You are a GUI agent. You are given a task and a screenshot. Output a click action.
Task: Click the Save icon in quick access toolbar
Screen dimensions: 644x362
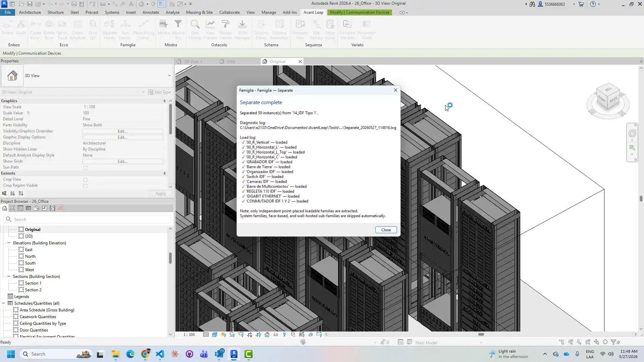[x=30, y=4]
